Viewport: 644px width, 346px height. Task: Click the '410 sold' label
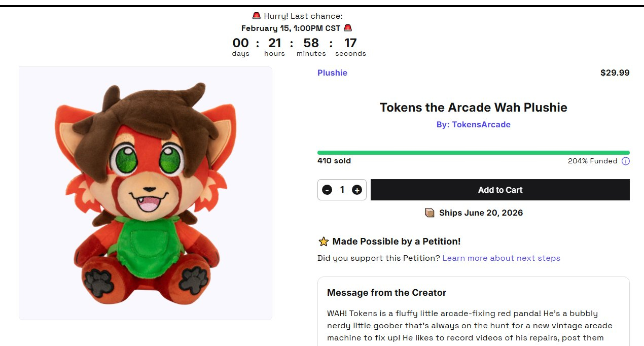pyautogui.click(x=334, y=161)
